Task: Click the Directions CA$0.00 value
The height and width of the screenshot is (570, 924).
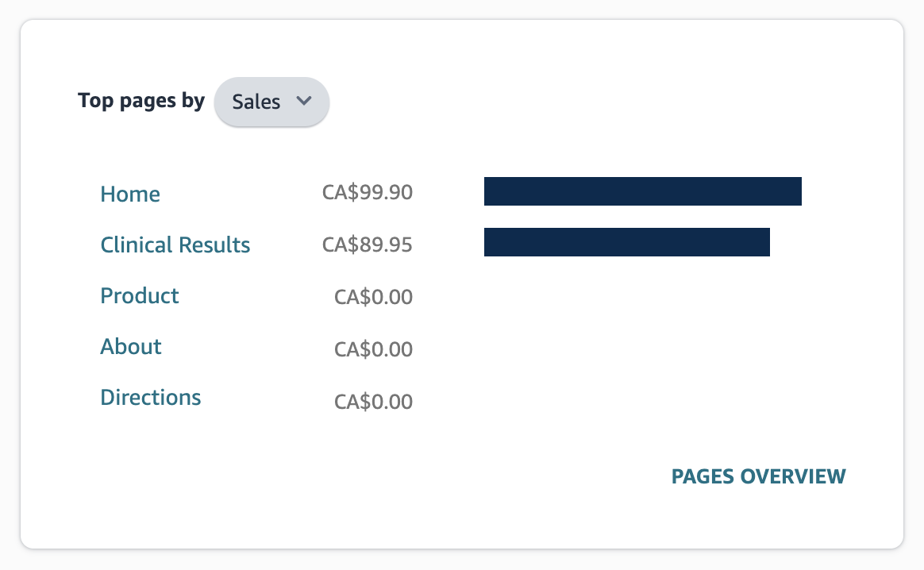Action: coord(373,402)
